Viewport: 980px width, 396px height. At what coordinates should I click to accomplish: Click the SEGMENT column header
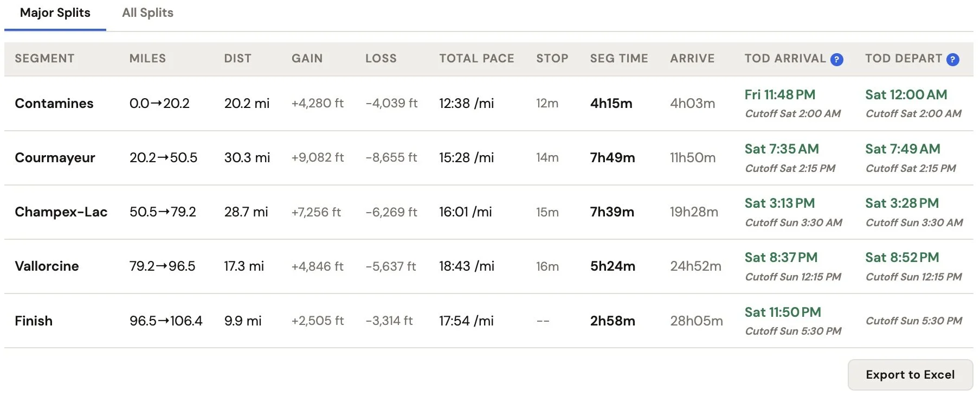pos(44,59)
